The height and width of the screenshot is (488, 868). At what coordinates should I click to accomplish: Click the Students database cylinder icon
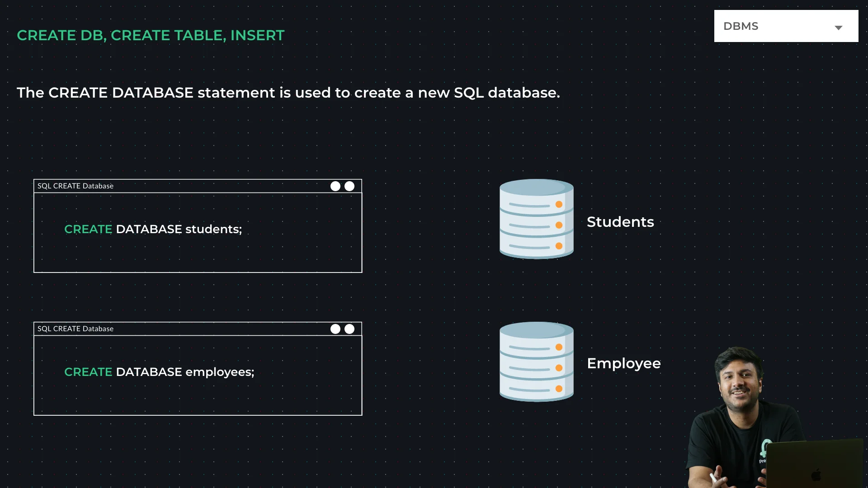(x=536, y=219)
